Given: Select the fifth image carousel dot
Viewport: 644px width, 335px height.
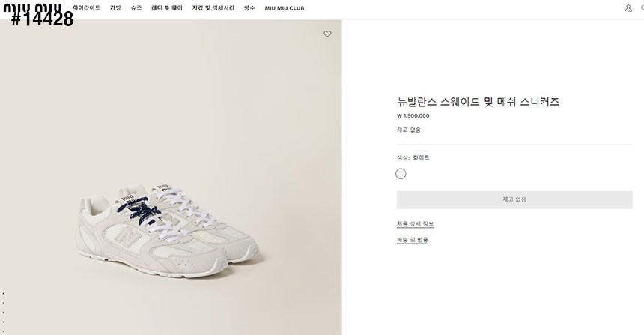Looking at the screenshot, I should click(4, 332).
